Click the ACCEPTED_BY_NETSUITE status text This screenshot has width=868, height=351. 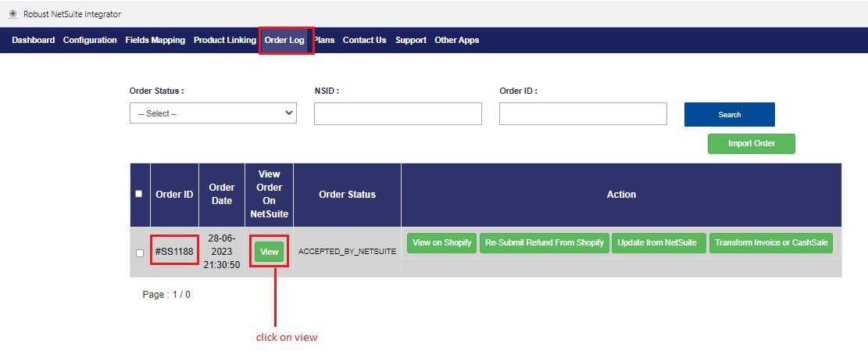[347, 252]
